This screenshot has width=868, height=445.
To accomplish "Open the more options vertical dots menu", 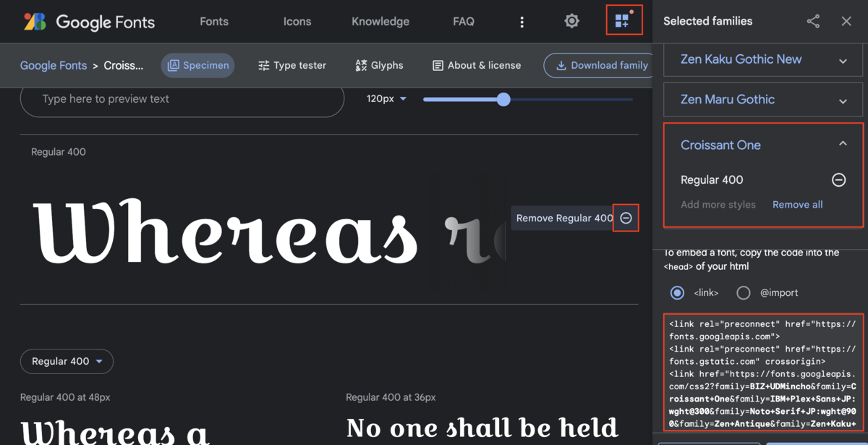I will [x=522, y=22].
